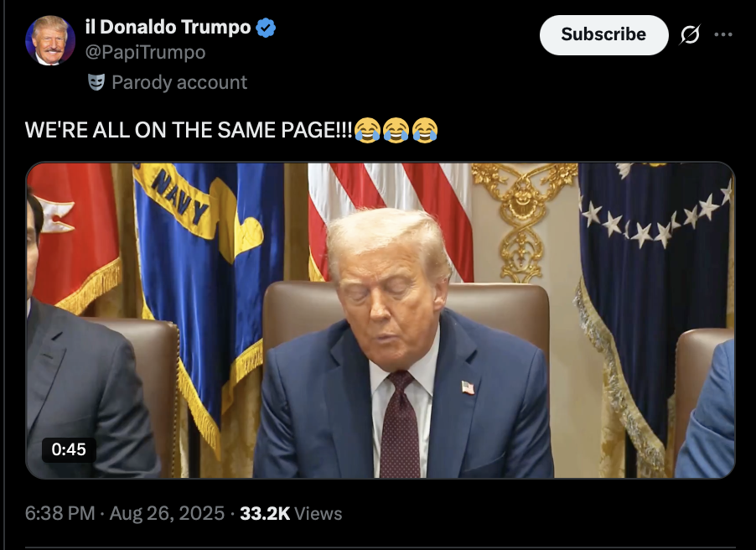
Task: Select the WE'RE ALL ON THE SAME PAGE text
Action: [x=189, y=130]
